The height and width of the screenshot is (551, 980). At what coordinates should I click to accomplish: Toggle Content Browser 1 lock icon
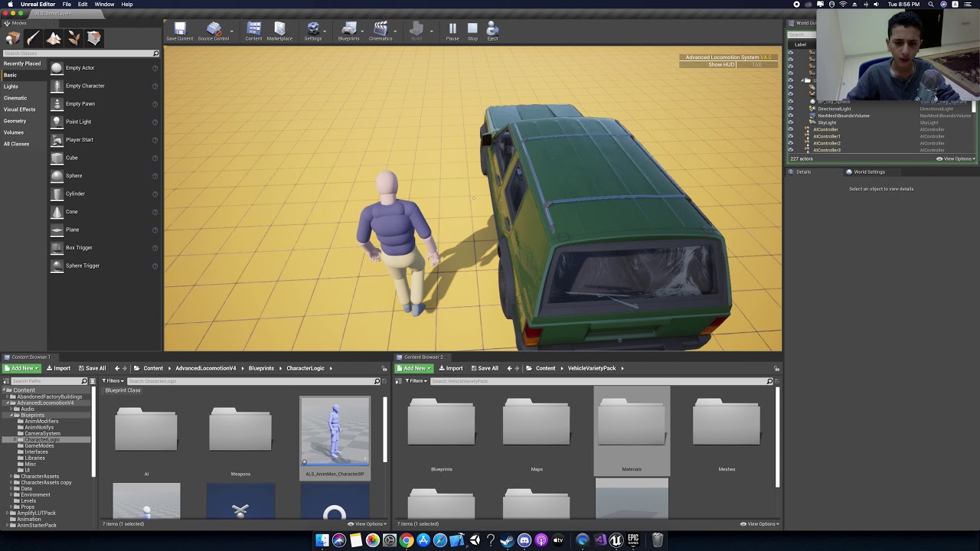pyautogui.click(x=385, y=369)
